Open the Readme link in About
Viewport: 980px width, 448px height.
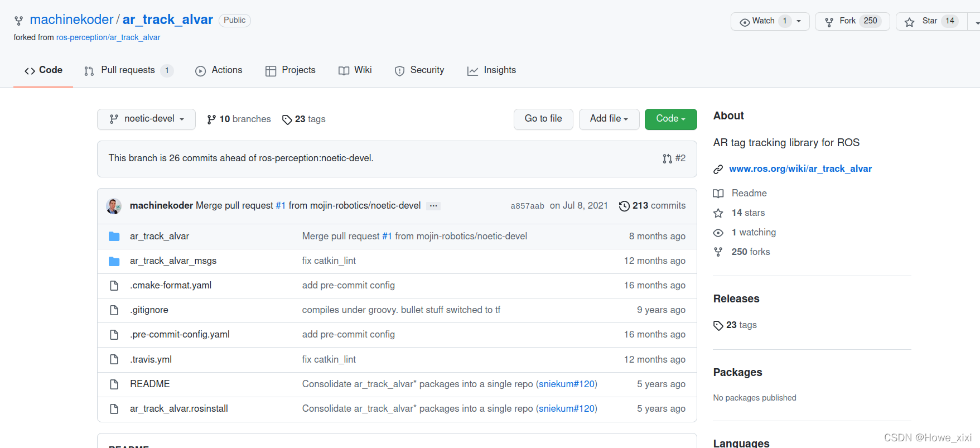[749, 194]
